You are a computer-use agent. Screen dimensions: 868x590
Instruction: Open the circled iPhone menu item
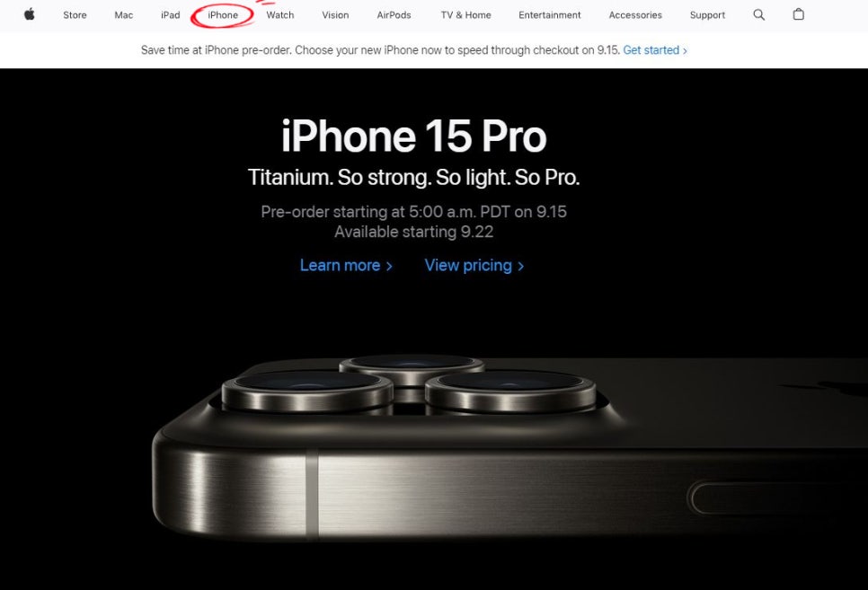(x=223, y=15)
